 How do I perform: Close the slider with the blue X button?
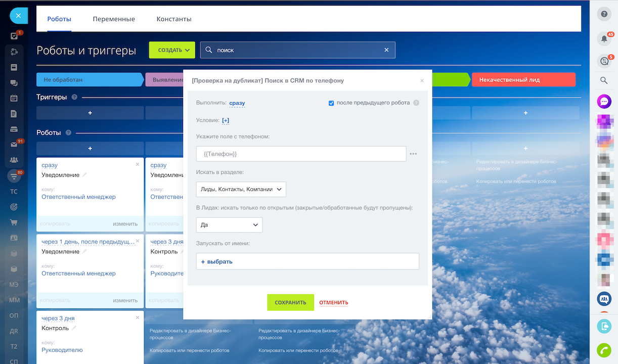[x=18, y=16]
